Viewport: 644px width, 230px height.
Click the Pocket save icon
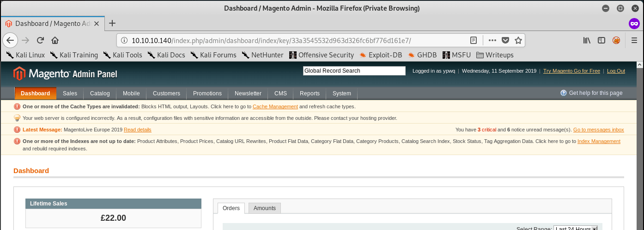[505, 40]
